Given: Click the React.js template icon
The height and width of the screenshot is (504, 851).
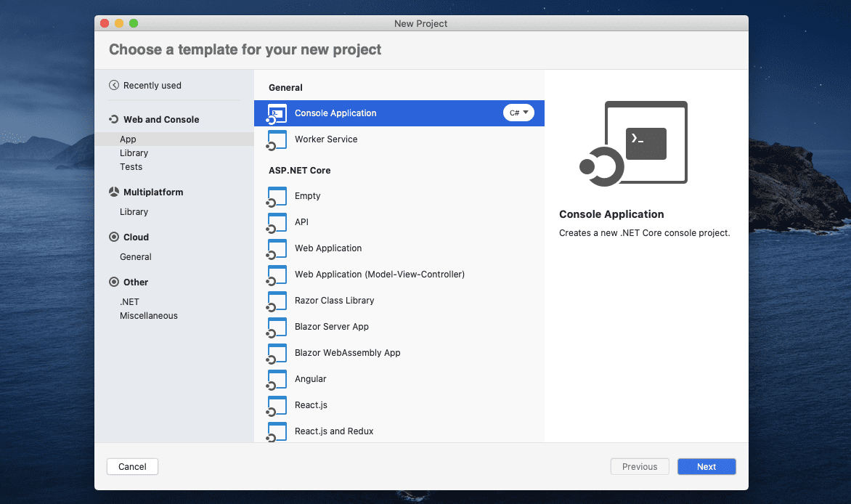Looking at the screenshot, I should tap(277, 405).
